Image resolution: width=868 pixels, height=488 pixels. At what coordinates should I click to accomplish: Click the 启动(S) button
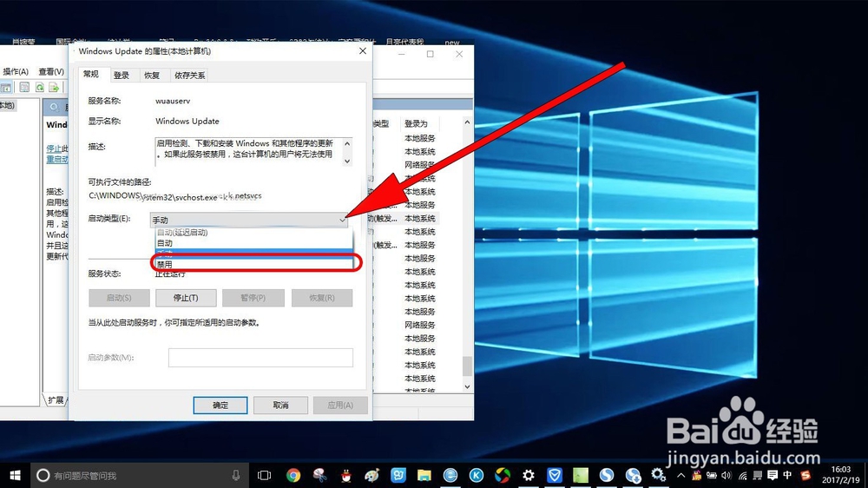coord(119,298)
